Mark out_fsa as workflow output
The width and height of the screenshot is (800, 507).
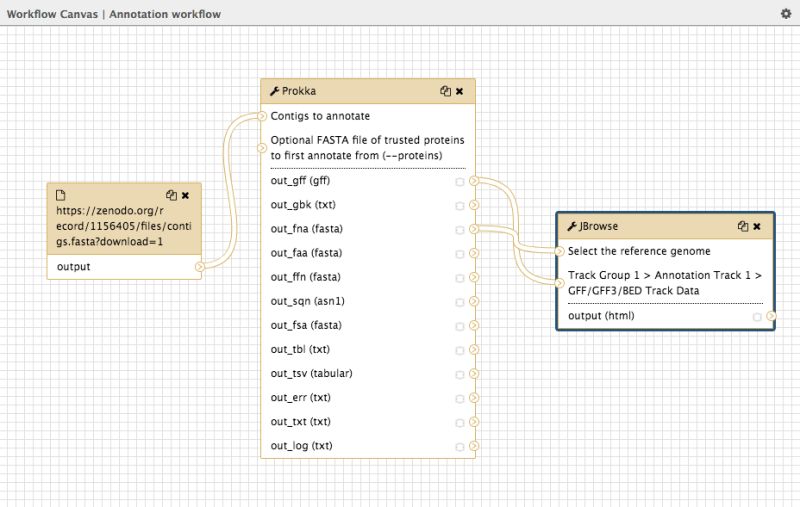(x=460, y=326)
